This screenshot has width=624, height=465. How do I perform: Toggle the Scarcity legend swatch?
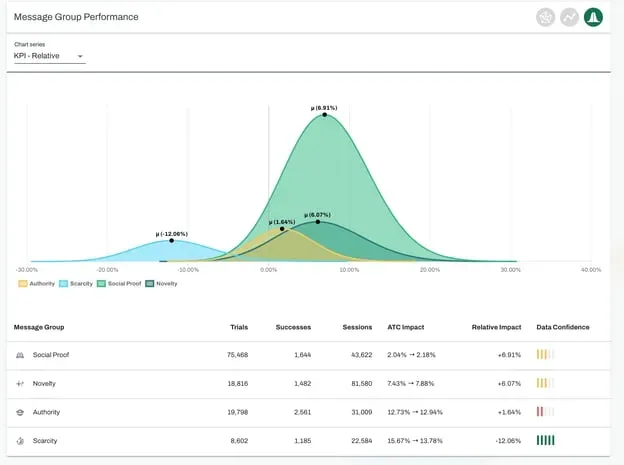point(63,284)
